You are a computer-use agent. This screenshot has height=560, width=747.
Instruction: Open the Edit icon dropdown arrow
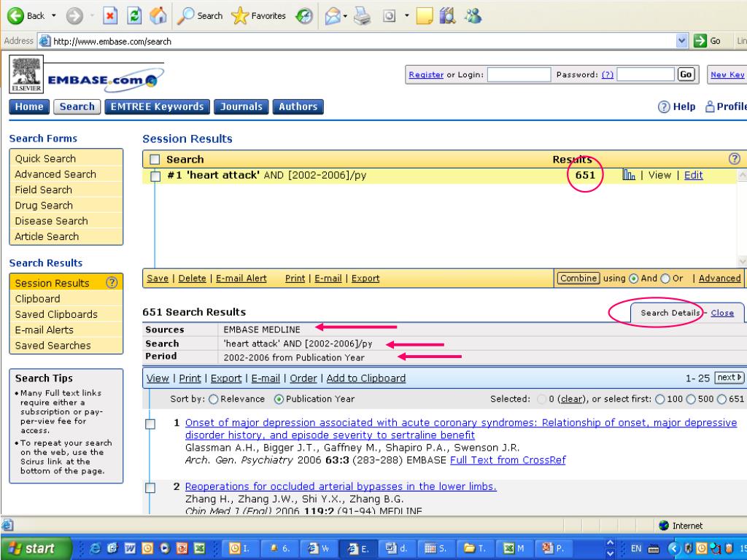point(406,16)
